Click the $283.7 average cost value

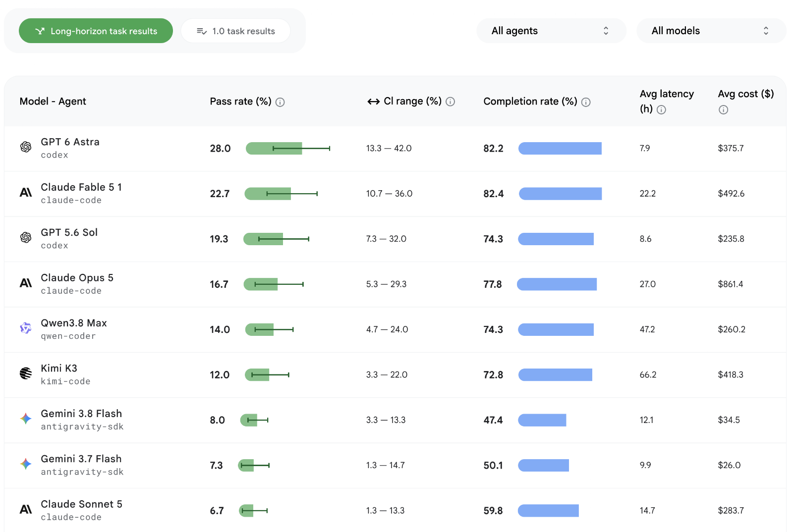(731, 510)
